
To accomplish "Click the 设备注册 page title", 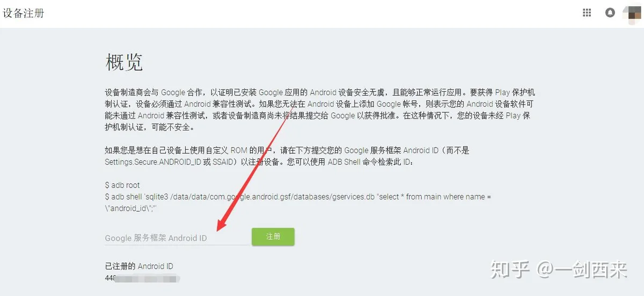I will (x=24, y=13).
